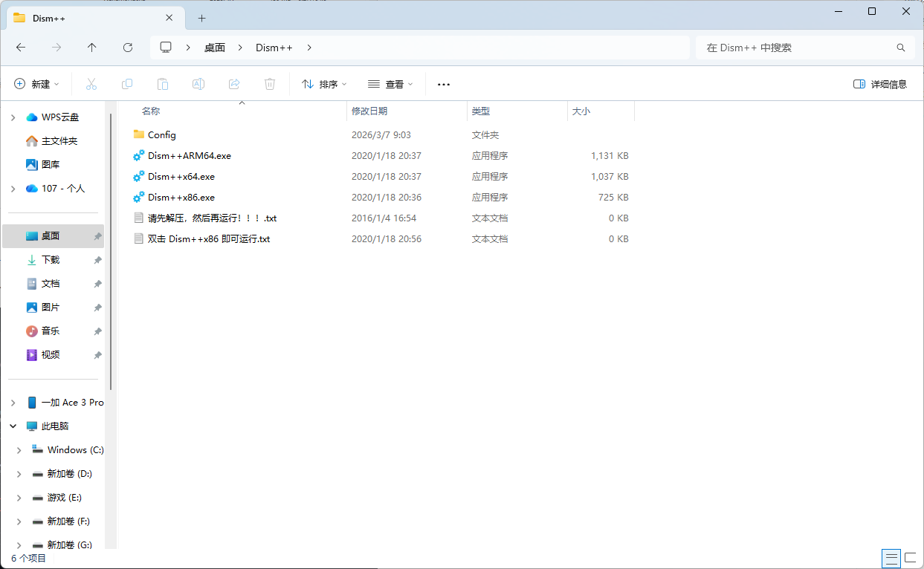
Task: Toggle the 详细信息 details pane
Action: point(880,85)
